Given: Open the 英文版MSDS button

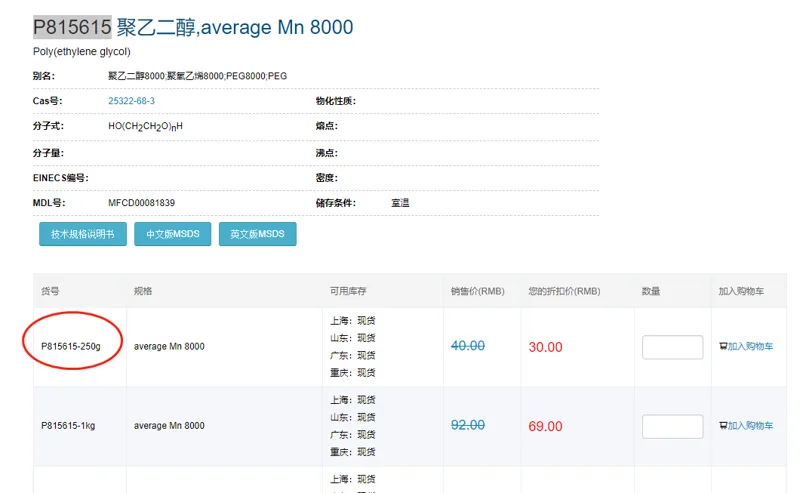Looking at the screenshot, I should pyautogui.click(x=258, y=234).
